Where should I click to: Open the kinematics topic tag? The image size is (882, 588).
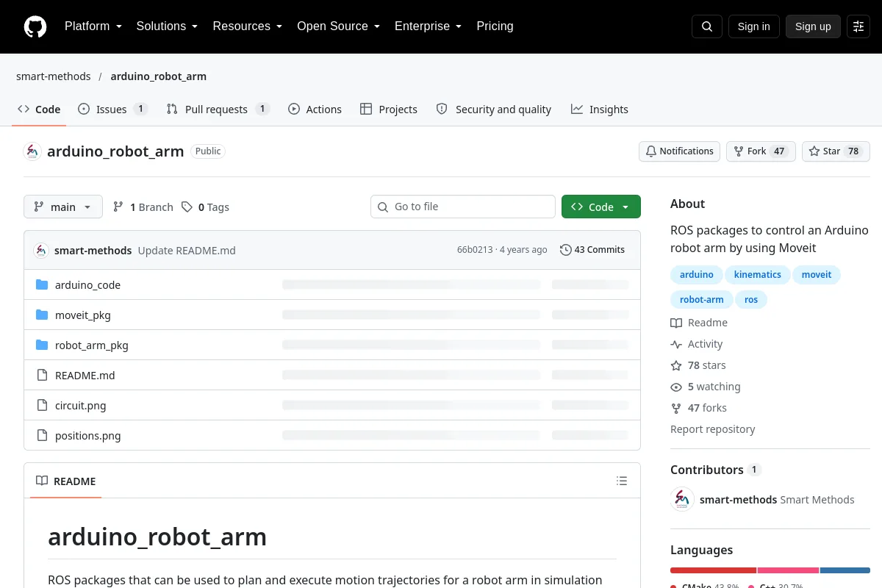[758, 275]
